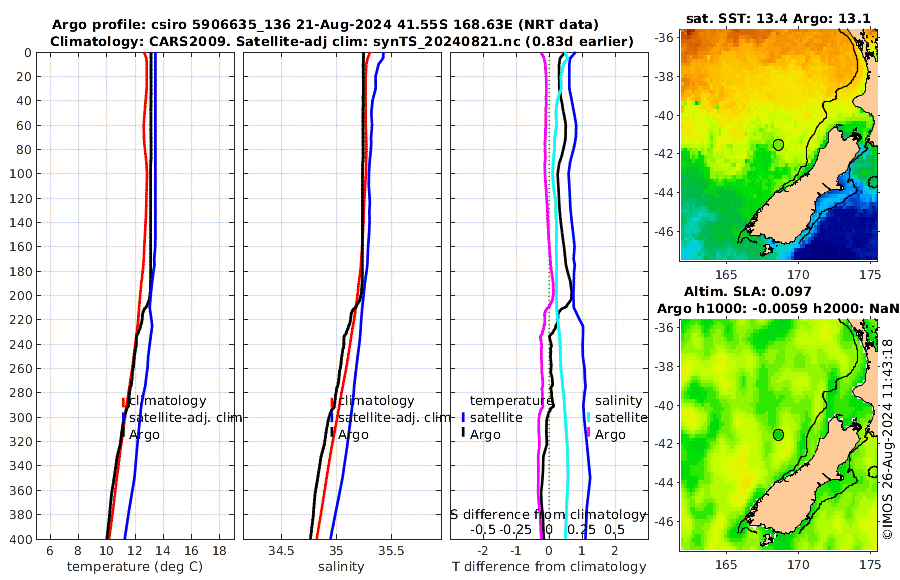Click 'T difference from climatology' axis label
900x580 pixels.
[549, 567]
